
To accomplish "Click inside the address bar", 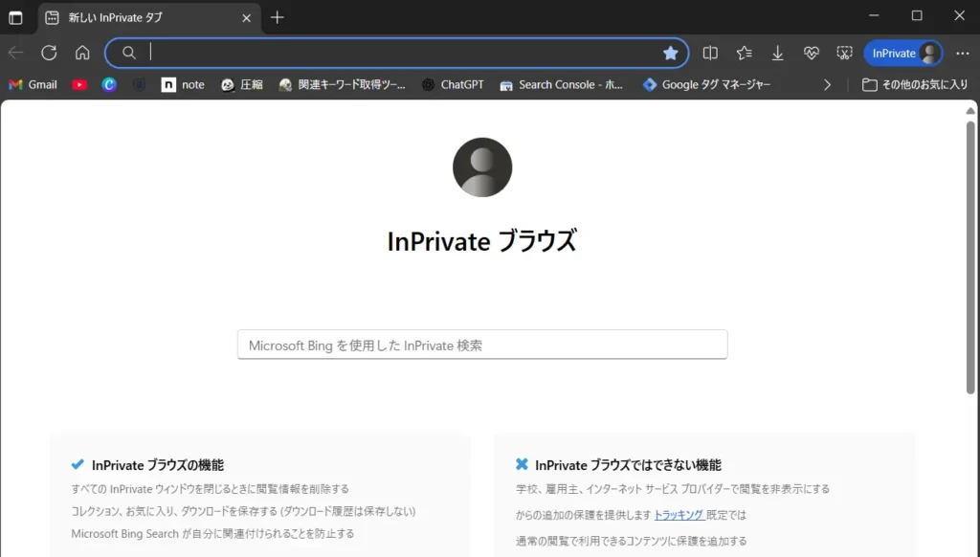I will pos(383,53).
